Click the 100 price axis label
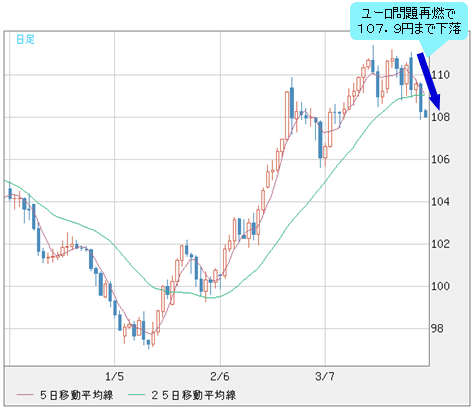The image size is (473, 409). pyautogui.click(x=440, y=286)
